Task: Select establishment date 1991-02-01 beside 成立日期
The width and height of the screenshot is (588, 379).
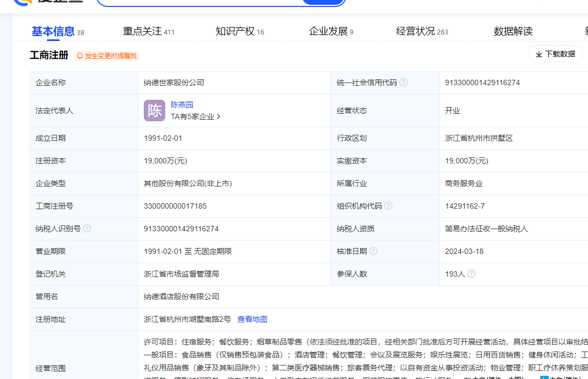Action: (x=163, y=138)
